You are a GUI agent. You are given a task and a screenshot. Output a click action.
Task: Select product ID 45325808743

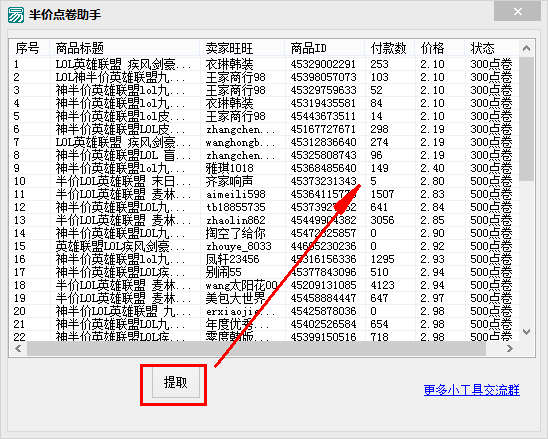[x=323, y=155]
